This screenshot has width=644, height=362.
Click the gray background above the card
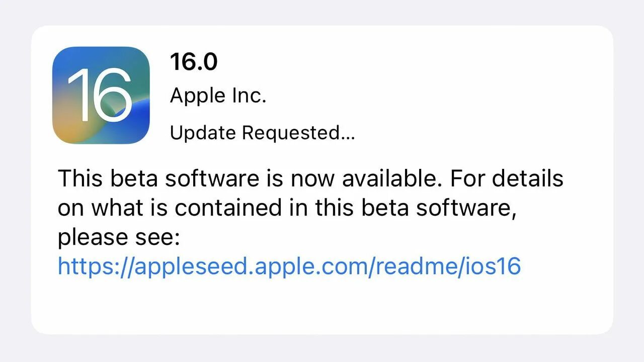pyautogui.click(x=322, y=12)
